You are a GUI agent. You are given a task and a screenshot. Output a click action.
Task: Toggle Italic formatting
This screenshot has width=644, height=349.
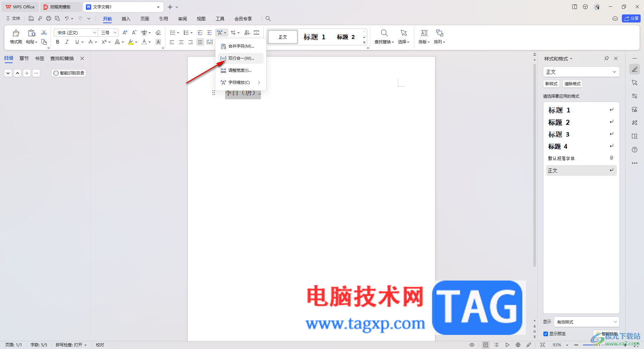click(67, 42)
